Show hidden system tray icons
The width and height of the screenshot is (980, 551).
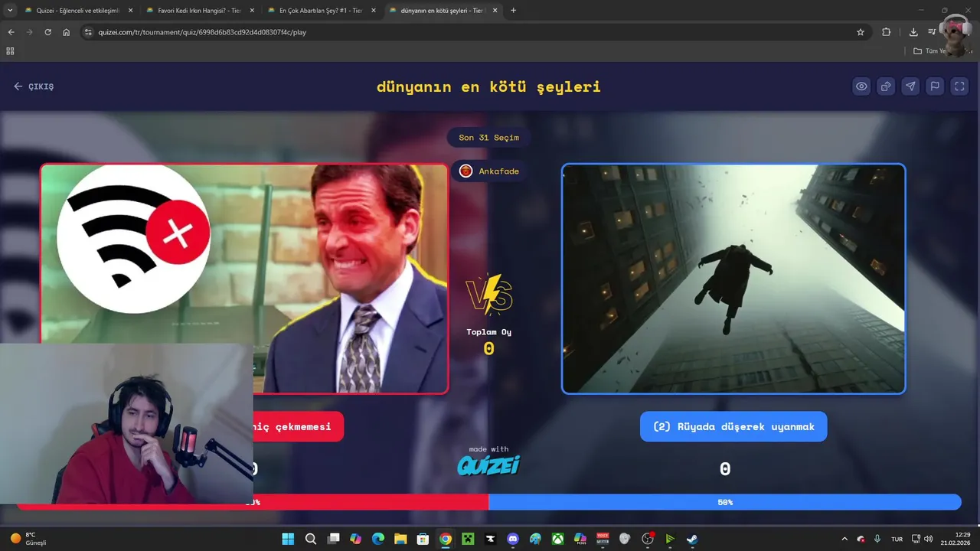[844, 539]
